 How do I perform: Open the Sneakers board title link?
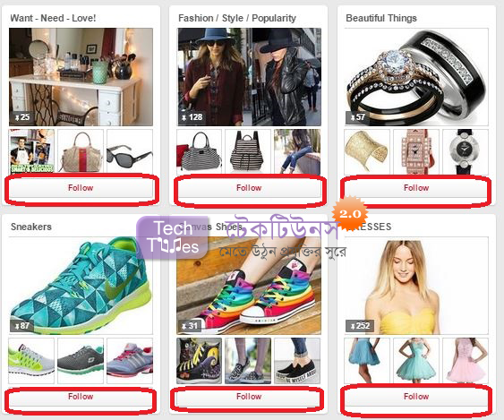[31, 227]
